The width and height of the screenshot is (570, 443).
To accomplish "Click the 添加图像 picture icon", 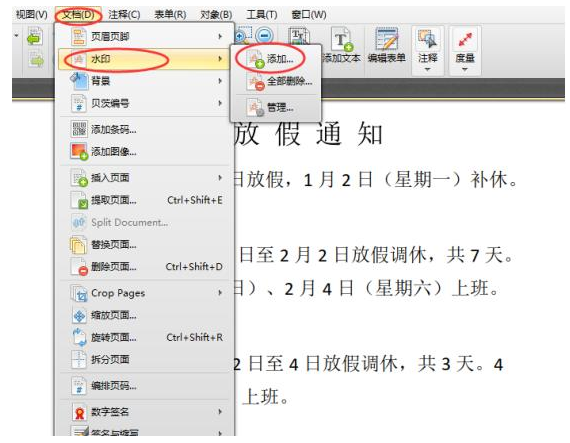I will (79, 152).
